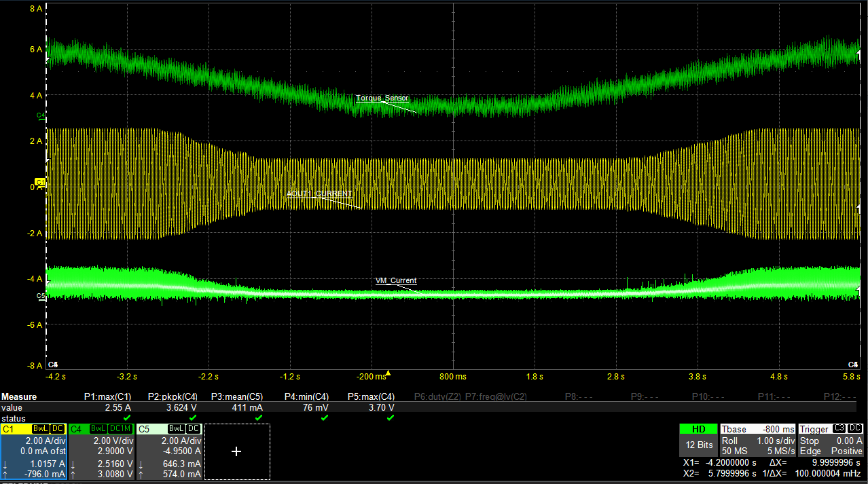The width and height of the screenshot is (868, 484).
Task: Click the AOUT1_CURRENT trace label
Action: [x=319, y=194]
